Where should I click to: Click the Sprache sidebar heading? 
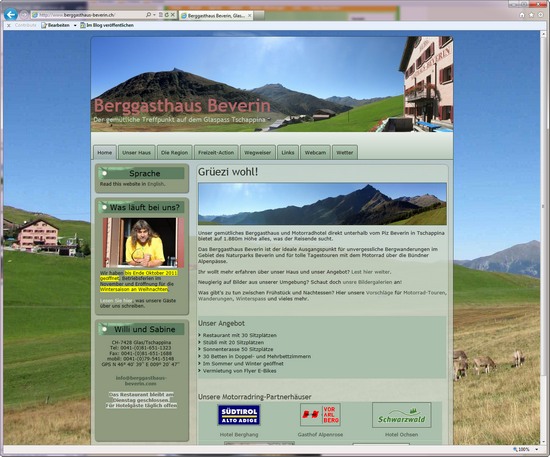145,173
